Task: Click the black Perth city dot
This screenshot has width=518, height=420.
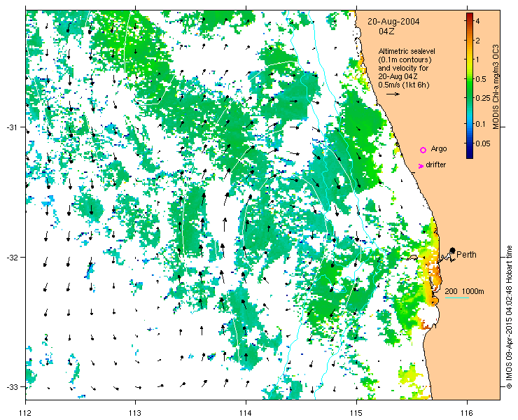Action: [453, 250]
